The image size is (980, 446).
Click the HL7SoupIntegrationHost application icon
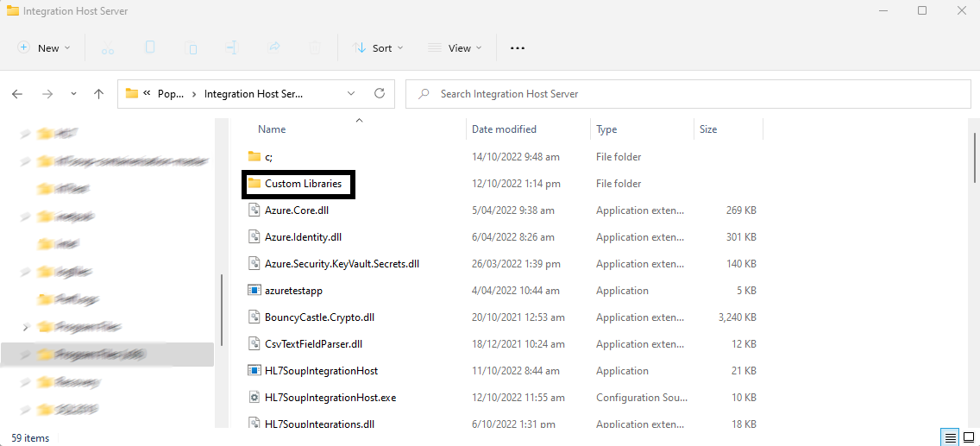point(254,370)
